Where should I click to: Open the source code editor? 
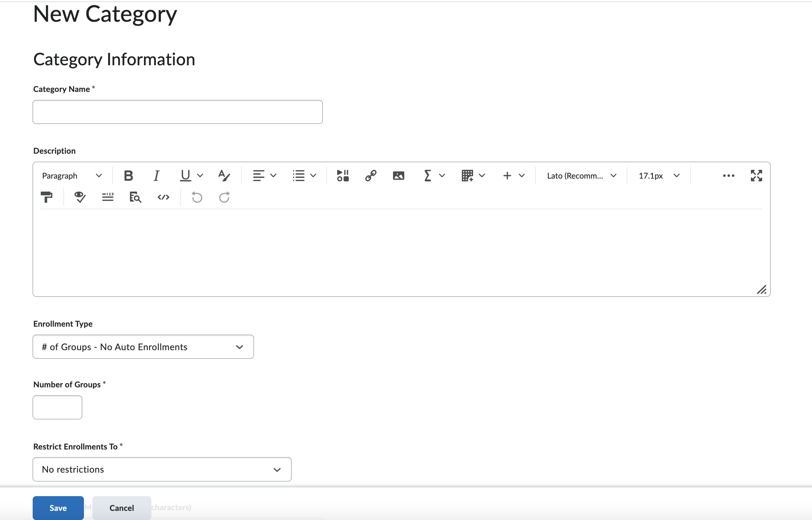pos(163,197)
